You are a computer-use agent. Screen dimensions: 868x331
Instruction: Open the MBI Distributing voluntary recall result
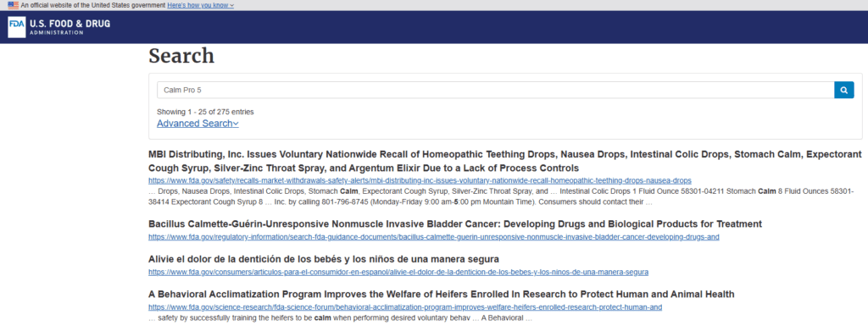pos(505,161)
